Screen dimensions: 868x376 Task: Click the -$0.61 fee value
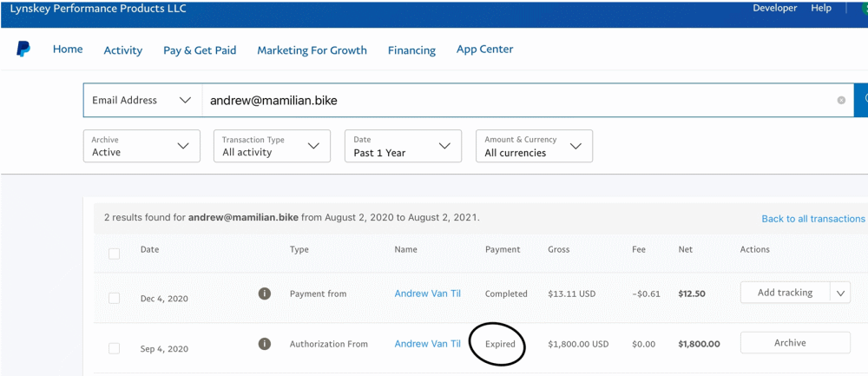pyautogui.click(x=646, y=294)
